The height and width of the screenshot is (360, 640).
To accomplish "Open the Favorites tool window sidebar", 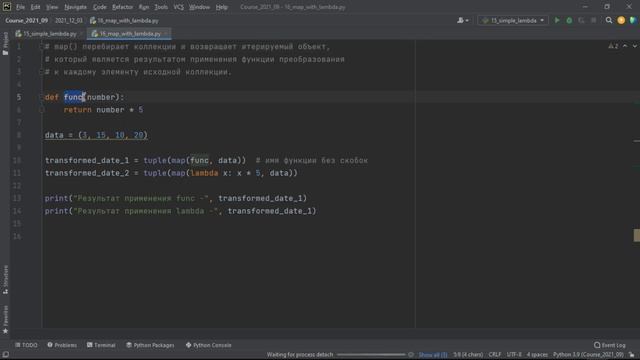I will (x=5, y=319).
